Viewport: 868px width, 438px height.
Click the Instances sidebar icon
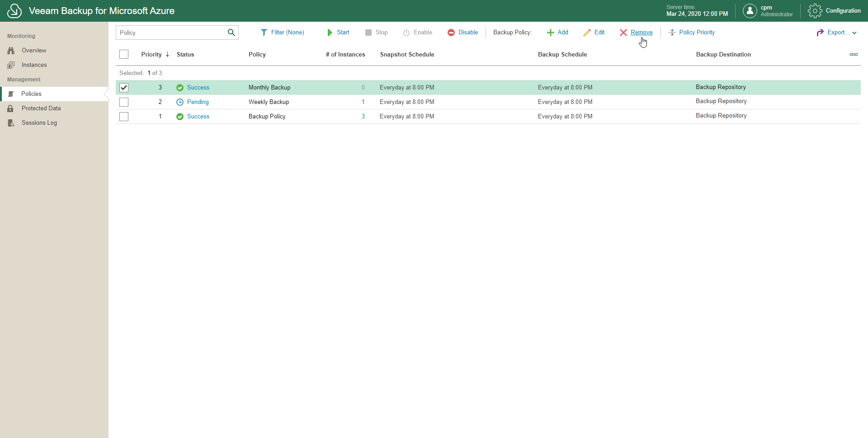pyautogui.click(x=11, y=65)
